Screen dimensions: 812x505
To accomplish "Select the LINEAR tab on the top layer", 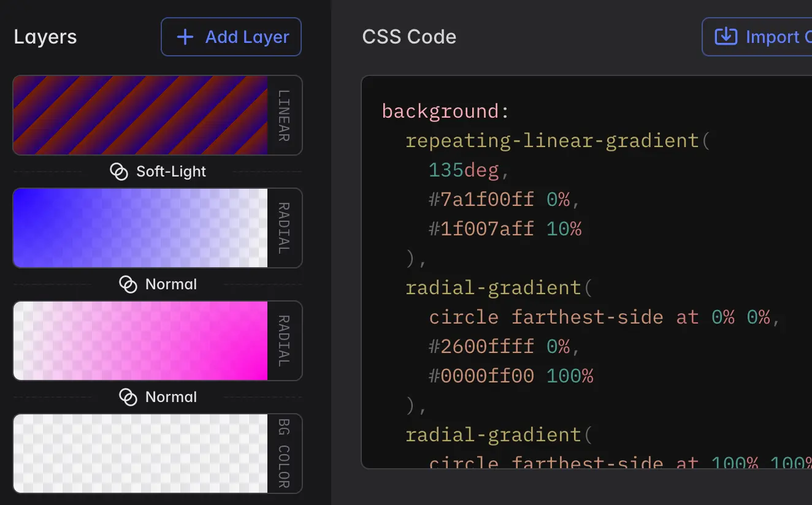I will coord(284,115).
